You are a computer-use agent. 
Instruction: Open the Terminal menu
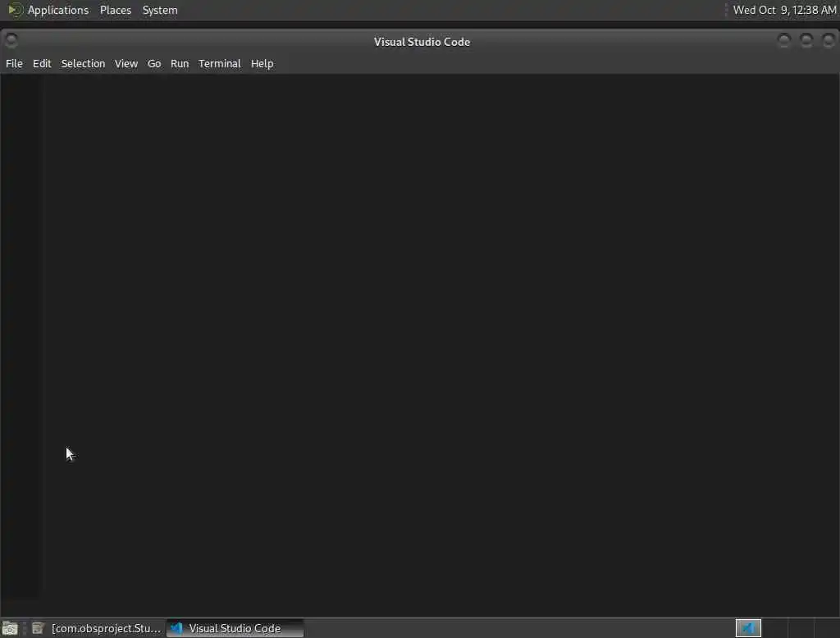(220, 63)
